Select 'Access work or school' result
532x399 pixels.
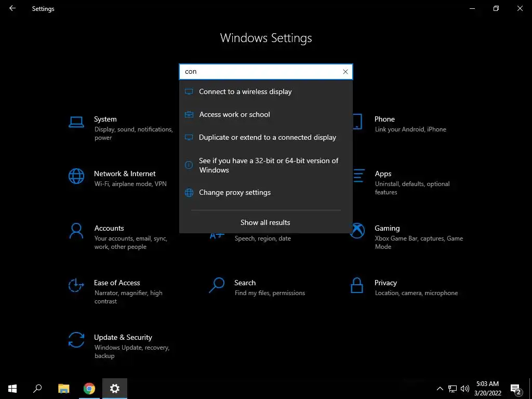265,114
